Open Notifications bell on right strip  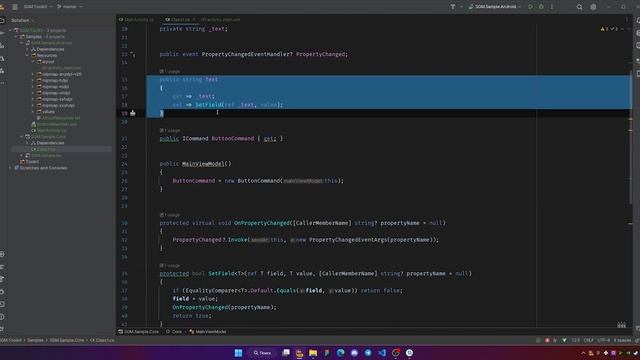pyautogui.click(x=638, y=20)
